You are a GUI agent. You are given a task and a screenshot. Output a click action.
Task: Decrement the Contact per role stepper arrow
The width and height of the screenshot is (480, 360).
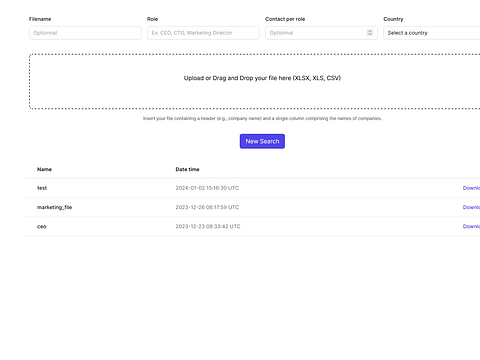pyautogui.click(x=370, y=34)
